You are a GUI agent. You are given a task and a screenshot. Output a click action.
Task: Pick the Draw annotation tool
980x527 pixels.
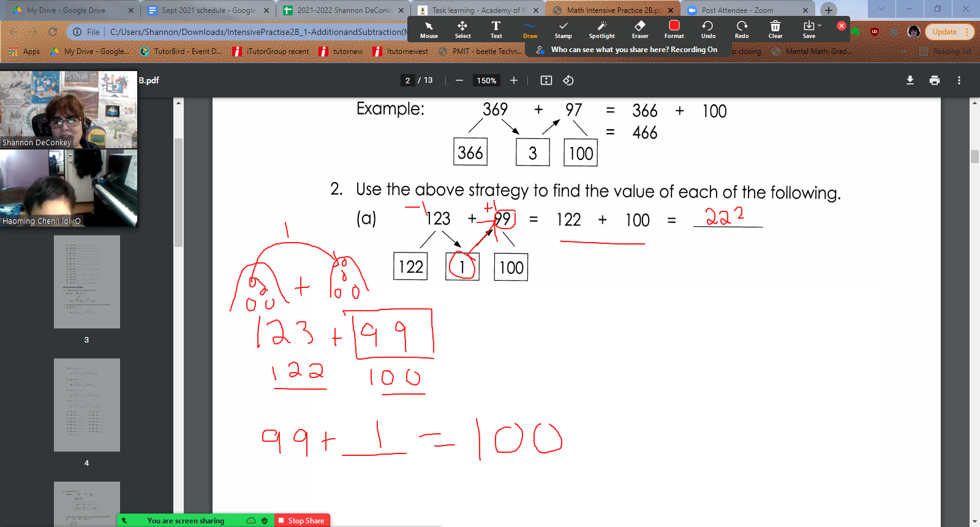pyautogui.click(x=530, y=29)
